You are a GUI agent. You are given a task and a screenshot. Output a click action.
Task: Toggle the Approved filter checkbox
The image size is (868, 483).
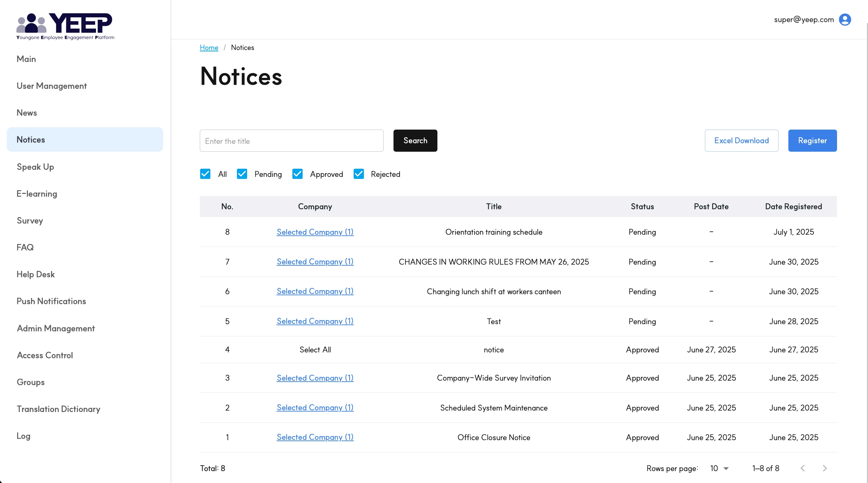pyautogui.click(x=298, y=174)
